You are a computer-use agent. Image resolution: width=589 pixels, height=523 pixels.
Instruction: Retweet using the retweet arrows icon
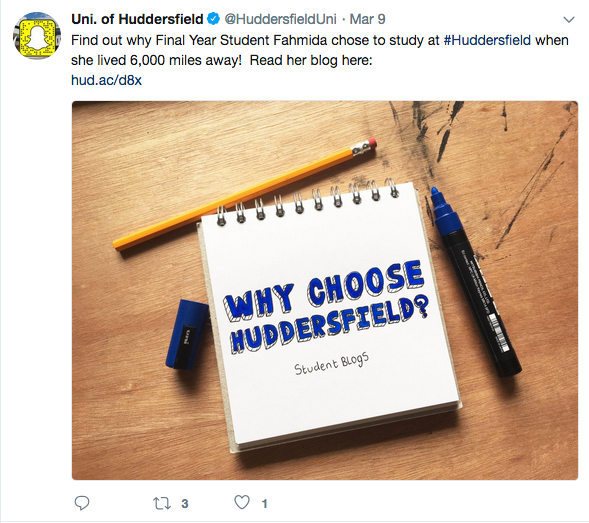point(162,503)
